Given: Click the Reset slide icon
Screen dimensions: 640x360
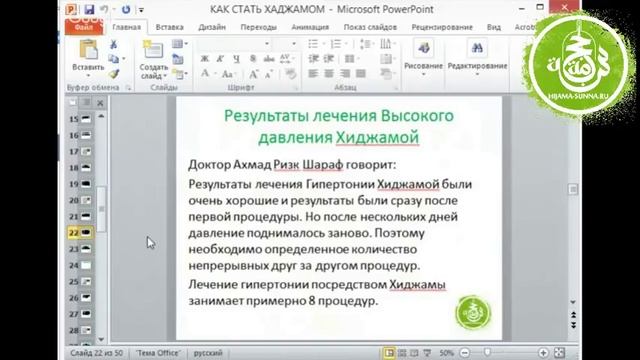Looking at the screenshot, I should click(178, 60).
